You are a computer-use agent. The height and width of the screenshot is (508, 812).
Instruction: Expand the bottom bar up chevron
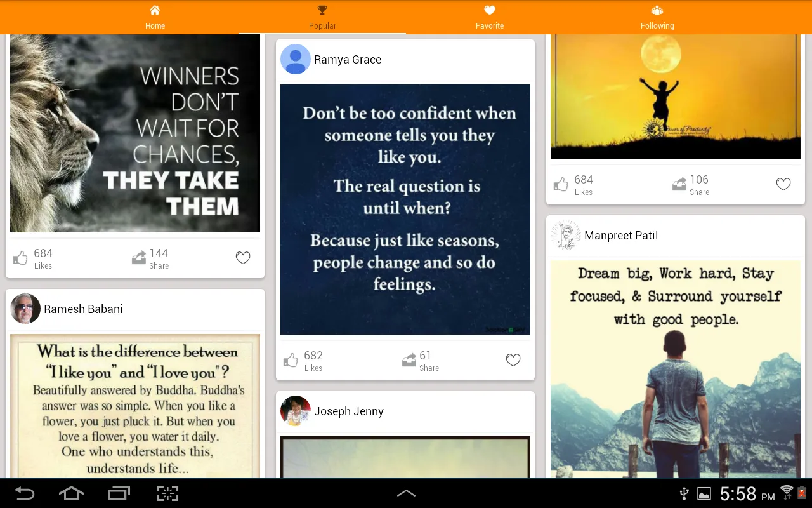[x=406, y=493]
